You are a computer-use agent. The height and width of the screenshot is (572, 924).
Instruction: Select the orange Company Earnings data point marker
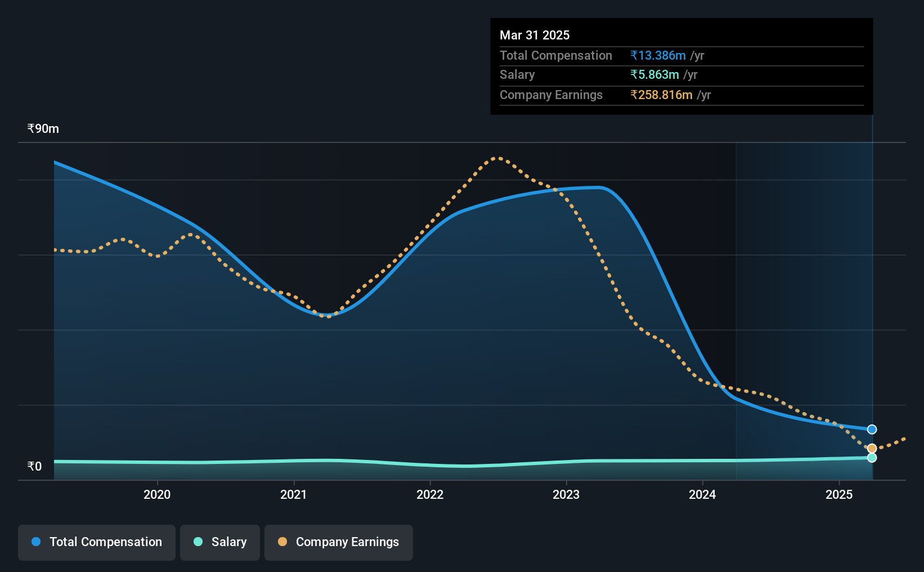872,449
